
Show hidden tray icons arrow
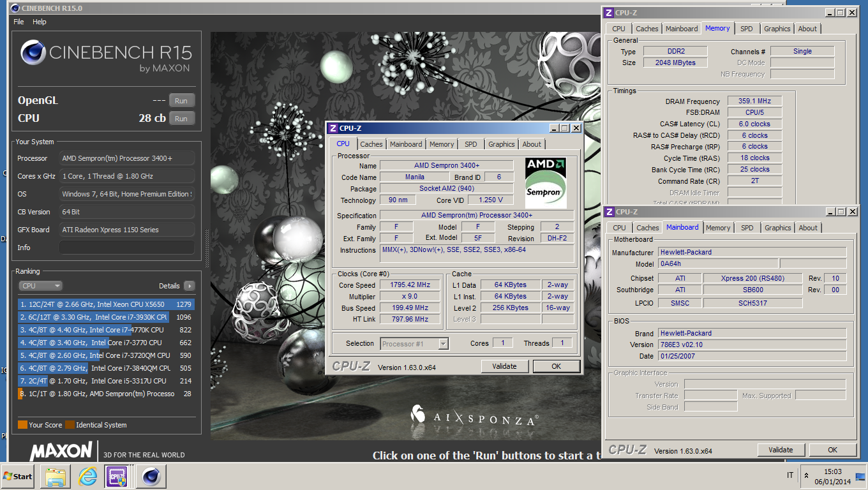[807, 476]
